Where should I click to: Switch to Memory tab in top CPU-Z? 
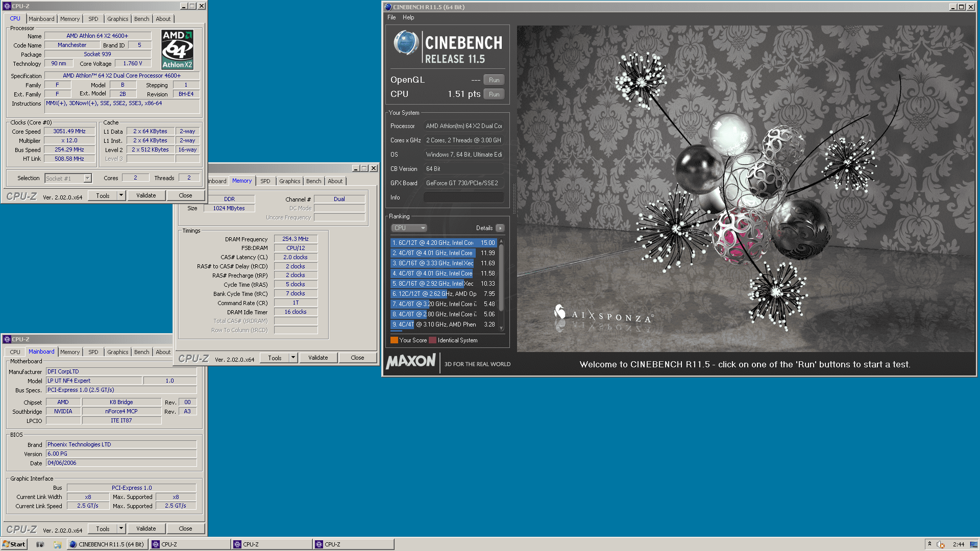pos(70,19)
